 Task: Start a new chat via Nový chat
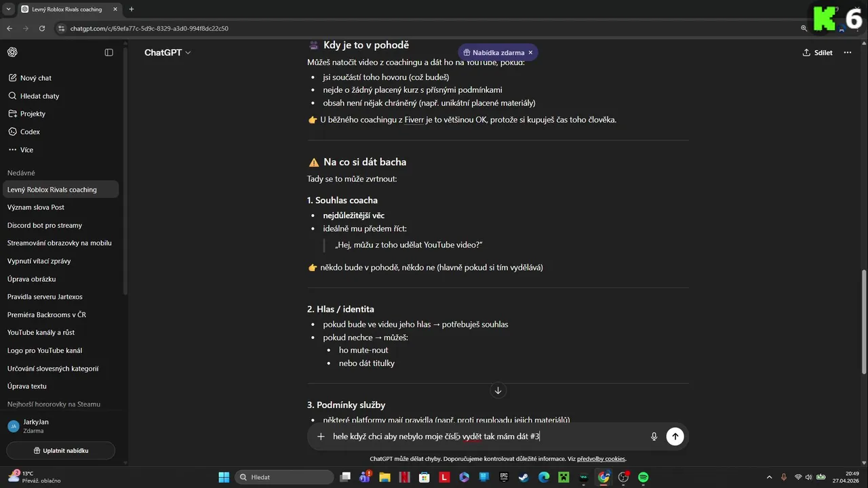[x=61, y=78]
